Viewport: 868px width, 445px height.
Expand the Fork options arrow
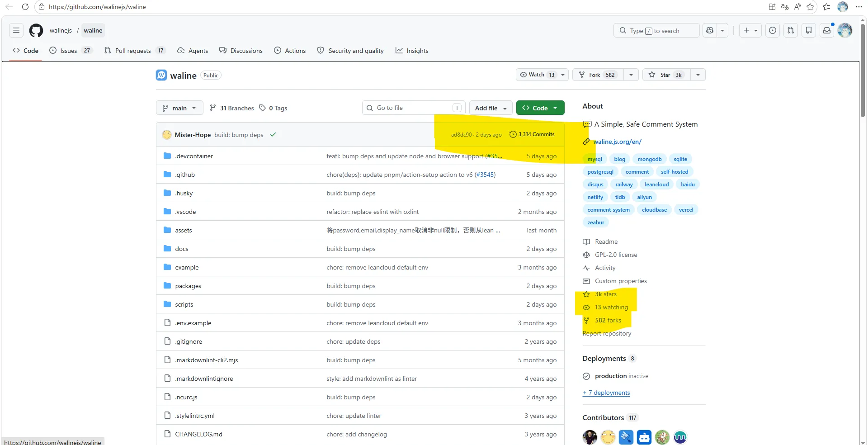(x=631, y=75)
